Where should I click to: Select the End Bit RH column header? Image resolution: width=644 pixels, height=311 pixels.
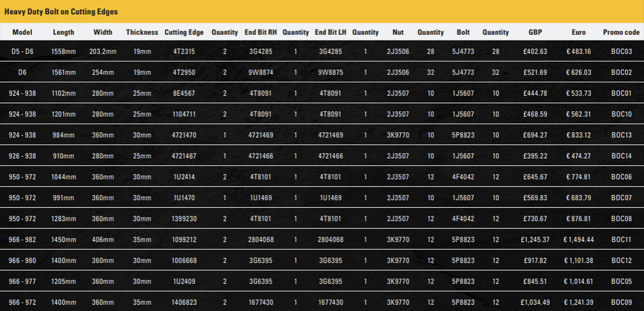[261, 32]
